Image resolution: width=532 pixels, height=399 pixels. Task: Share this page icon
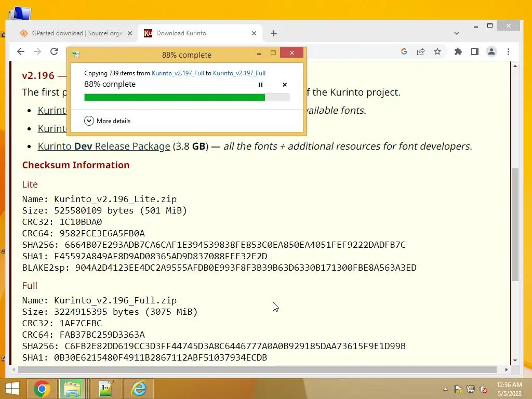coord(421,51)
